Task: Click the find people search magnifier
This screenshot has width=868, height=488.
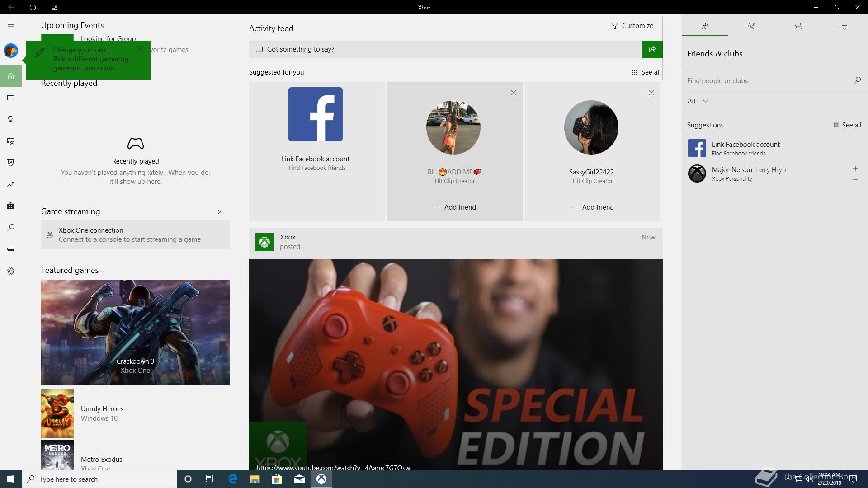Action: pos(857,80)
